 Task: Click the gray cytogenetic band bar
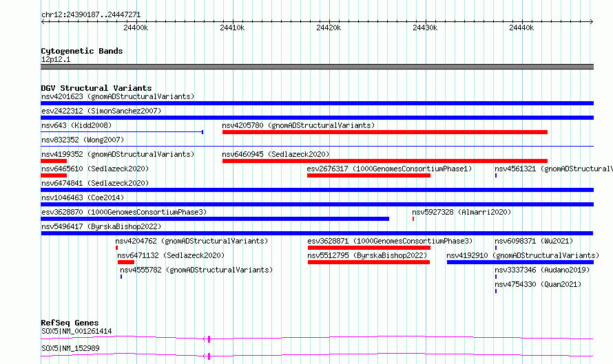[317, 67]
